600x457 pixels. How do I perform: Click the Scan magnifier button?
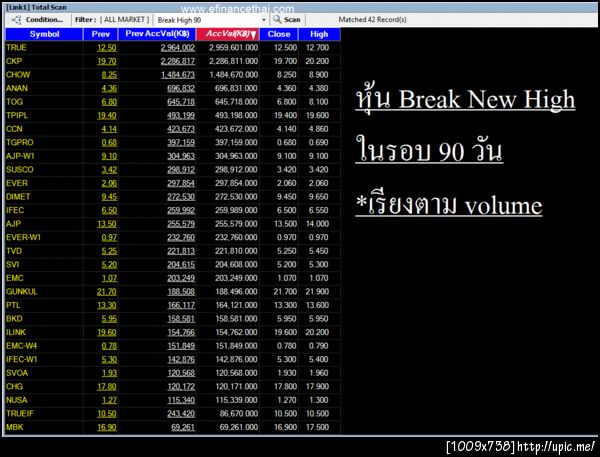tap(287, 20)
